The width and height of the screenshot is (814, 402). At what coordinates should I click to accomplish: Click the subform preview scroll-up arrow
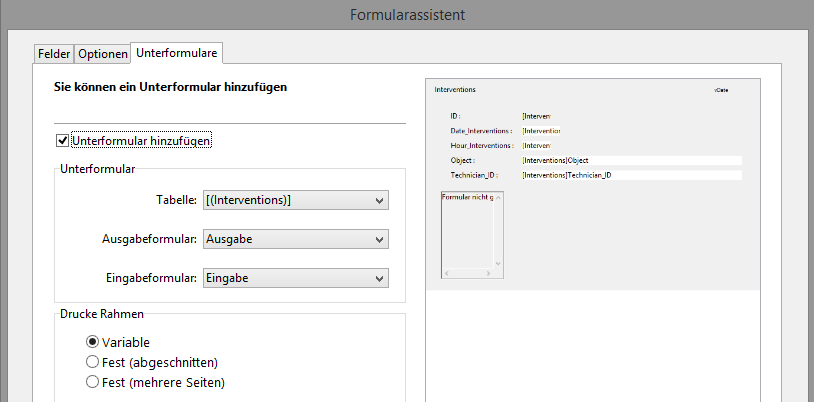(x=499, y=196)
